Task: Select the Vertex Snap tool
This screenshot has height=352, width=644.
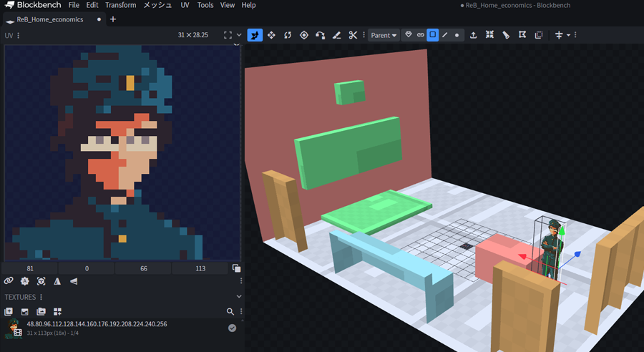Action: click(320, 35)
